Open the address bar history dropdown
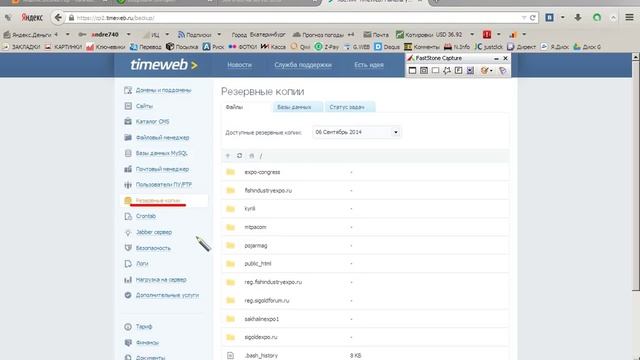Screen dimensions: 640x360 point(524,18)
